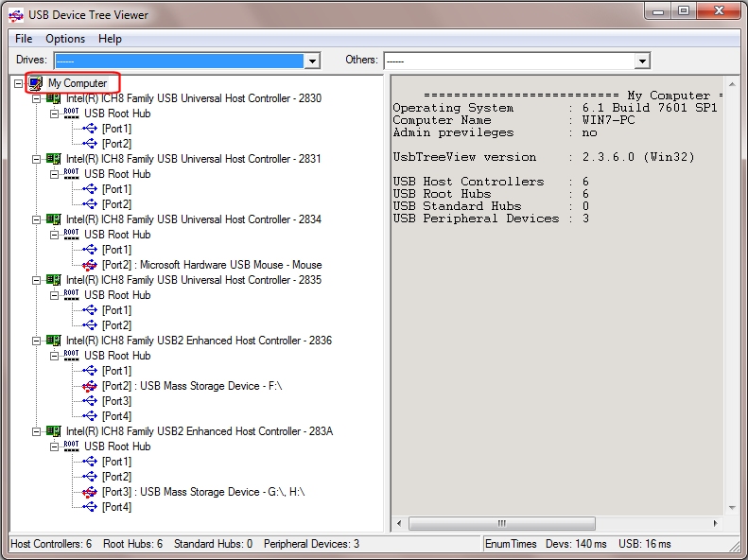
Task: Open the File menu
Action: coord(24,39)
